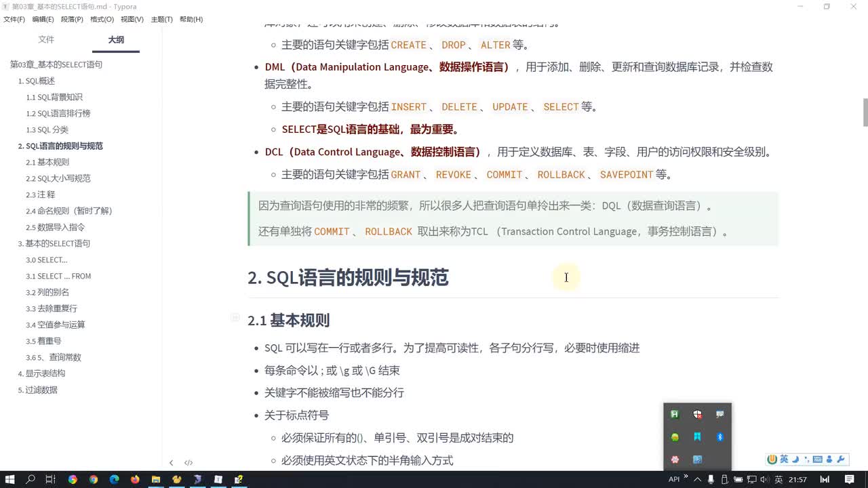Open Task View on the taskbar
Image resolution: width=868 pixels, height=488 pixels.
50,479
